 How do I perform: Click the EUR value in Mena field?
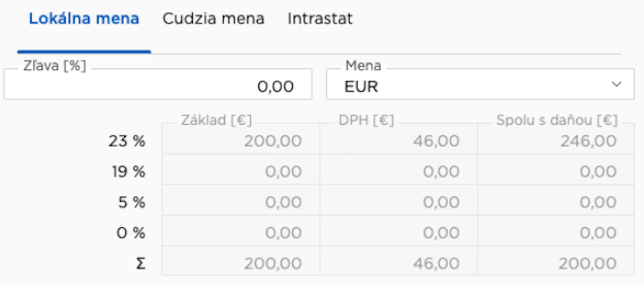click(361, 87)
